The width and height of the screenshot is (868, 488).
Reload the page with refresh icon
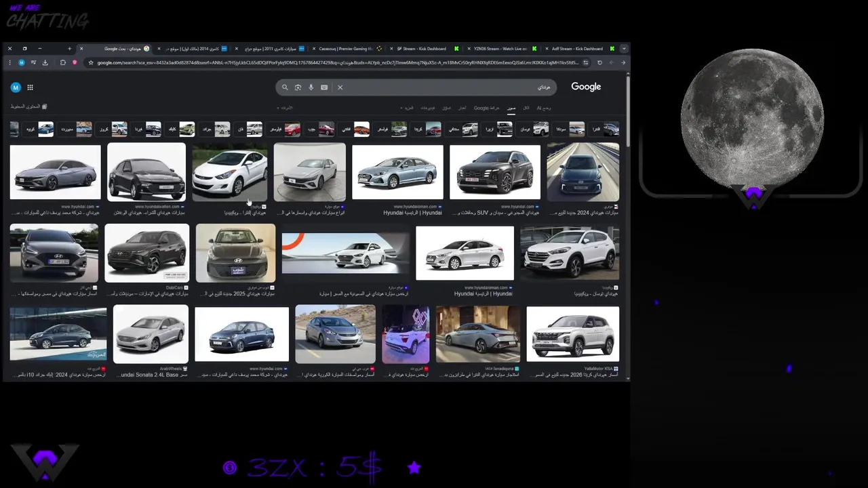coord(599,62)
